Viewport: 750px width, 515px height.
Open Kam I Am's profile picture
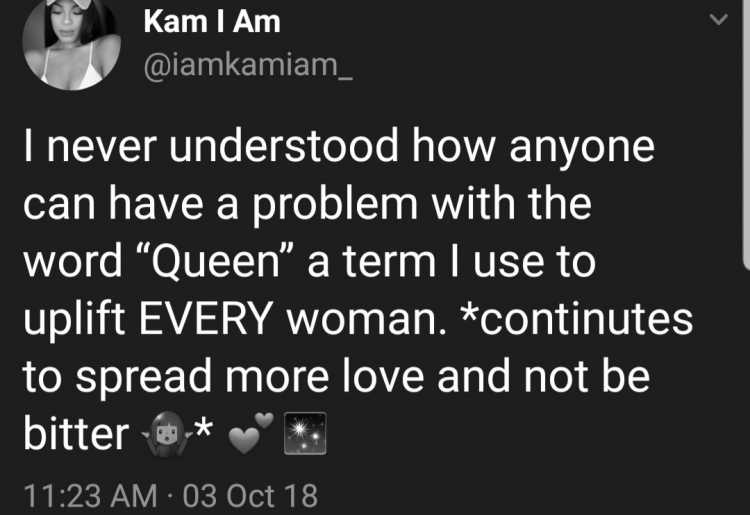(71, 43)
